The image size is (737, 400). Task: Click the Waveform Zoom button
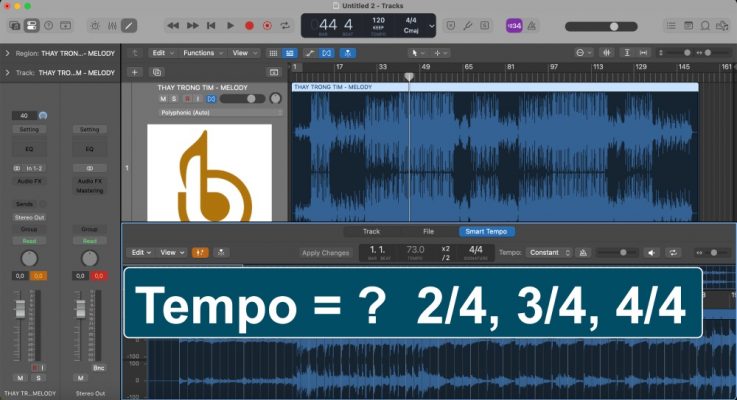pos(607,53)
